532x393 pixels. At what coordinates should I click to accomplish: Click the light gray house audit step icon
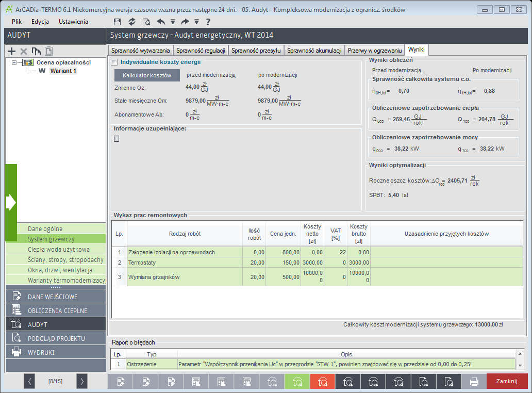coord(272,382)
